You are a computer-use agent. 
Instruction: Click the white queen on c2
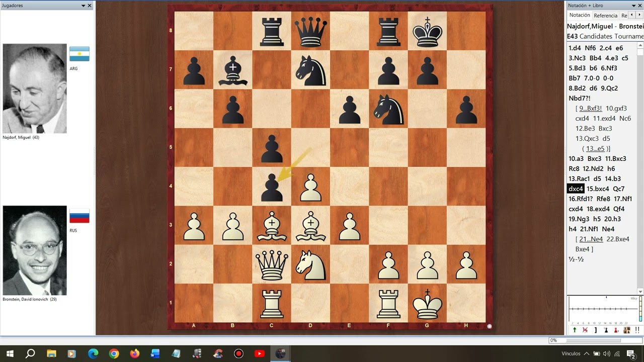point(272,264)
